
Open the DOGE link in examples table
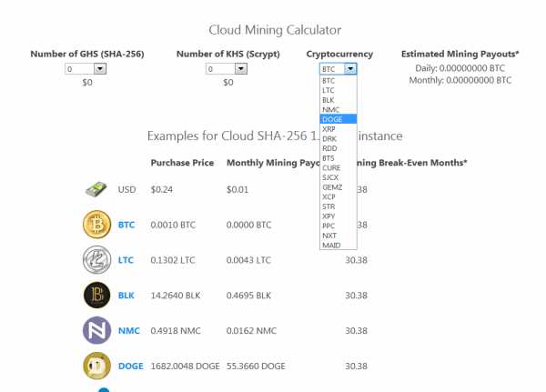[x=130, y=367]
